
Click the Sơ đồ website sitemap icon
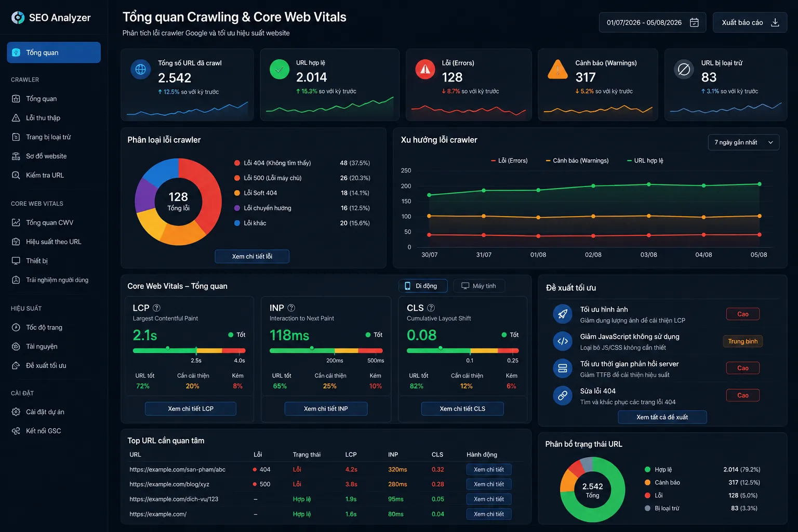coord(16,156)
